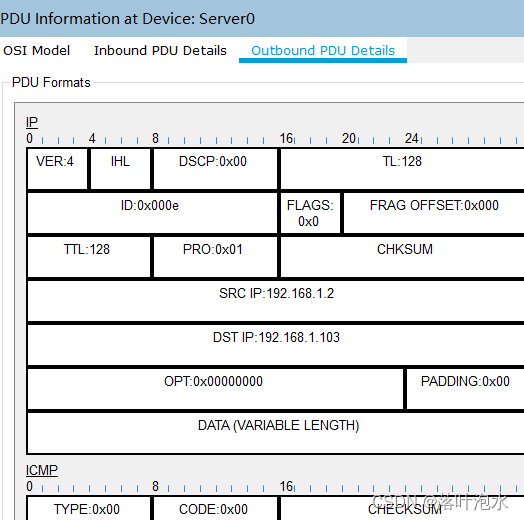Select the IP CHKSUM field
The image size is (524, 520).
(x=402, y=257)
